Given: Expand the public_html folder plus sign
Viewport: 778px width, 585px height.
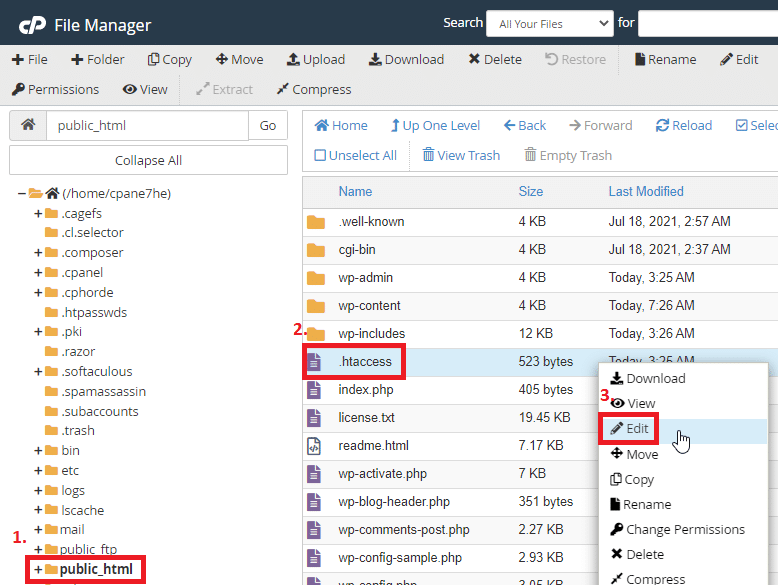Looking at the screenshot, I should point(38,569).
